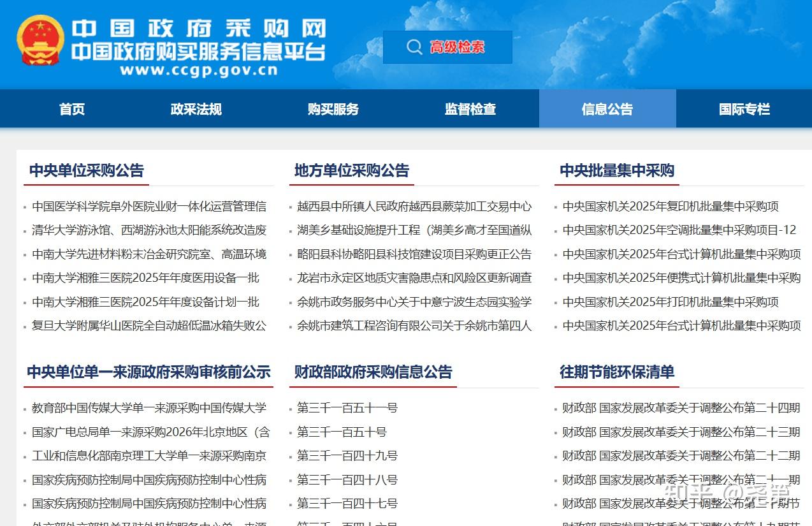Open 往期节能环保清单 heading
The height and width of the screenshot is (526, 812).
coord(617,372)
